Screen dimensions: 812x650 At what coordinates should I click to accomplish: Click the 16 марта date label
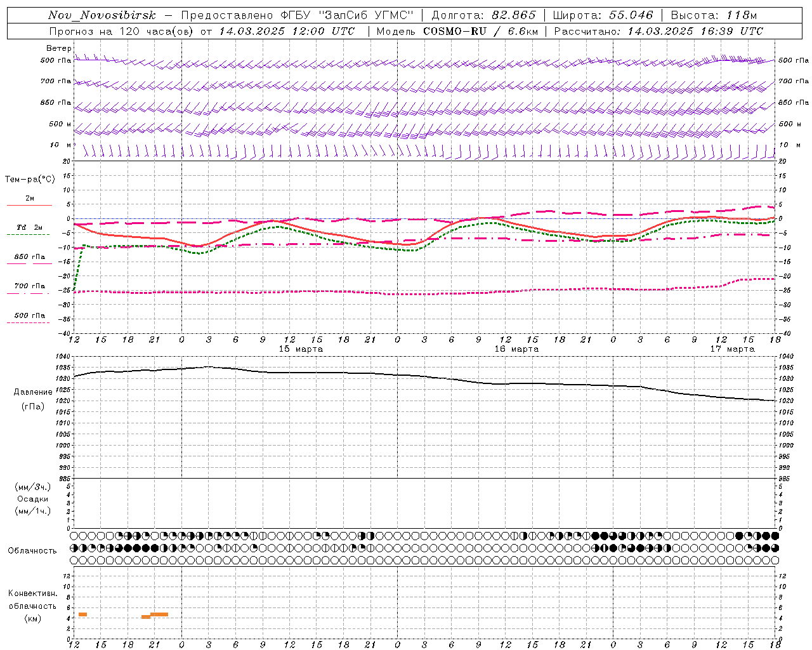click(516, 349)
